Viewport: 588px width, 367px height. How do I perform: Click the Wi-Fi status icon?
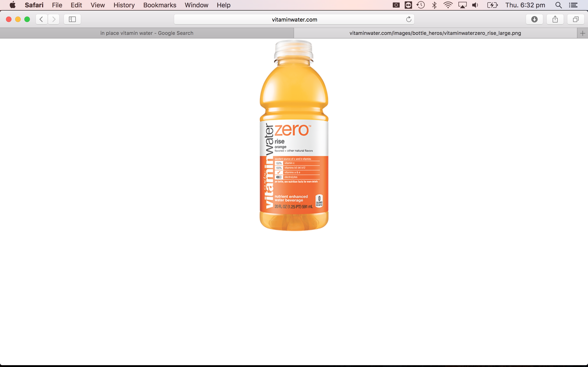pyautogui.click(x=448, y=5)
